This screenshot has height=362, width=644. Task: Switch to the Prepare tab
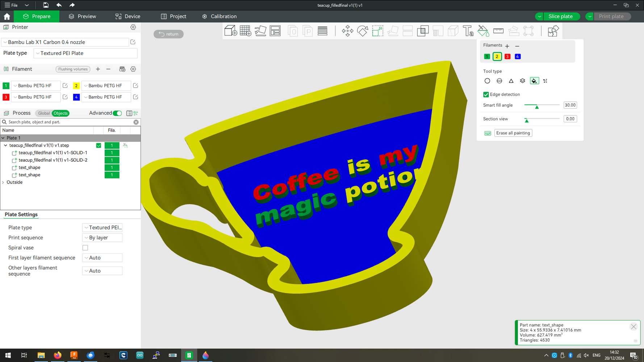coord(37,16)
